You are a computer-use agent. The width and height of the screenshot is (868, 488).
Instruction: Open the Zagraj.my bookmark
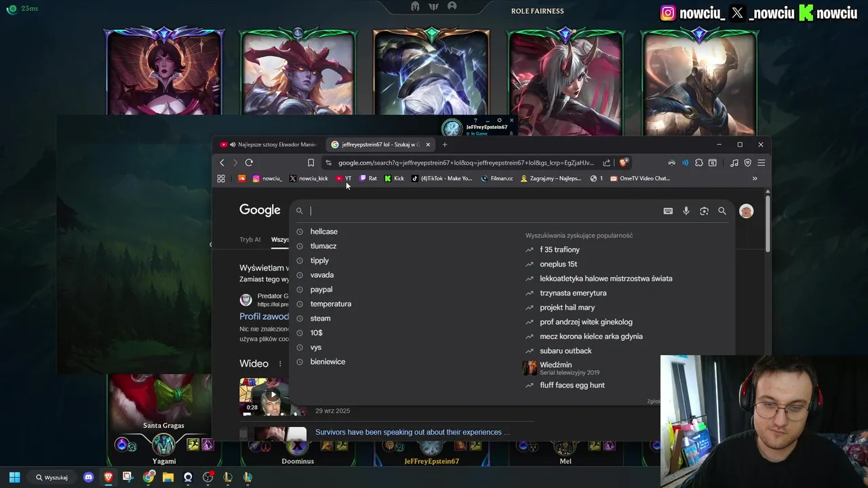point(551,178)
